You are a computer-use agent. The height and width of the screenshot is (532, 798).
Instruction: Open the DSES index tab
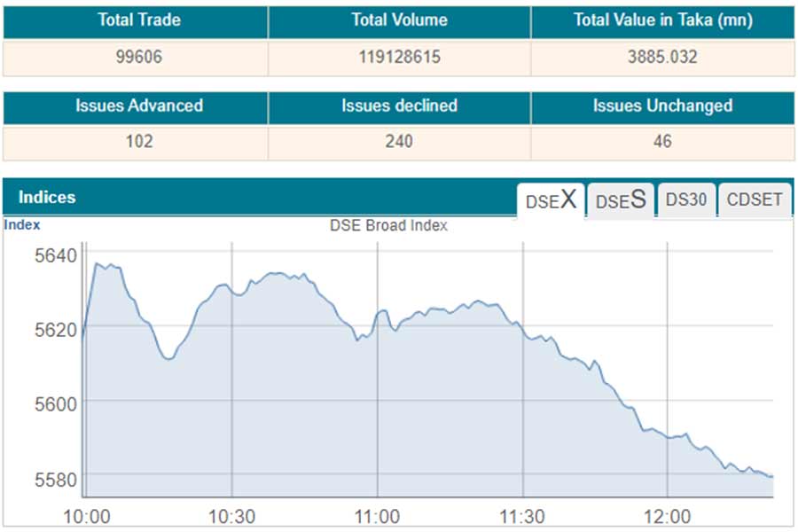coord(621,200)
